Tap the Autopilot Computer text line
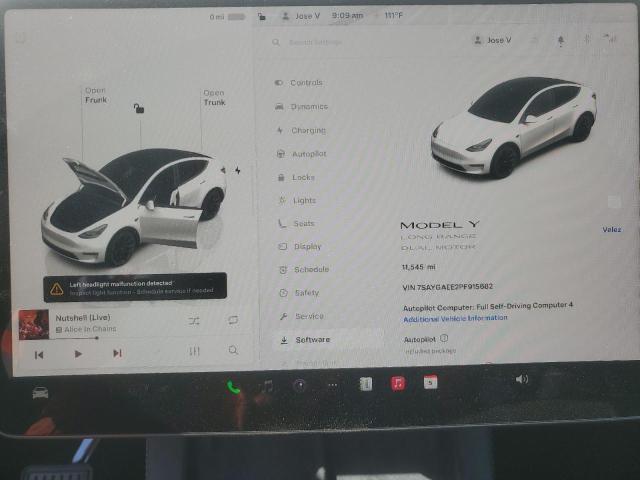This screenshot has height=480, width=640. tap(488, 307)
